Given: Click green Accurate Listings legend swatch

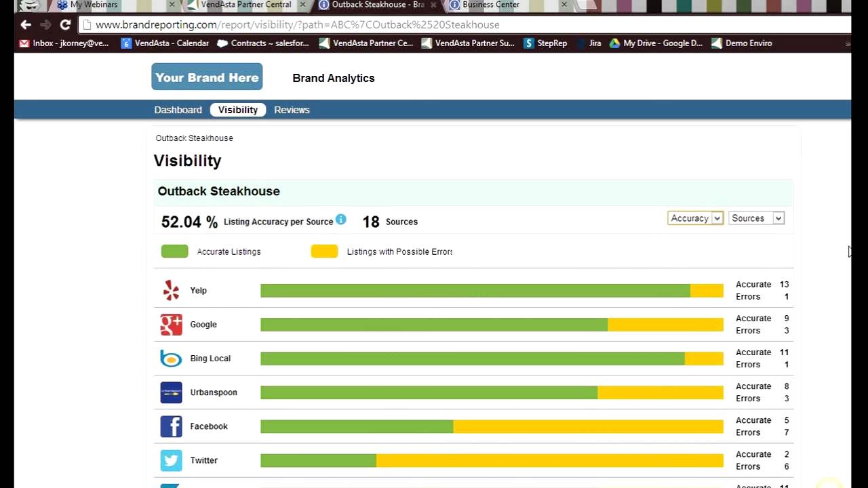Looking at the screenshot, I should 174,251.
